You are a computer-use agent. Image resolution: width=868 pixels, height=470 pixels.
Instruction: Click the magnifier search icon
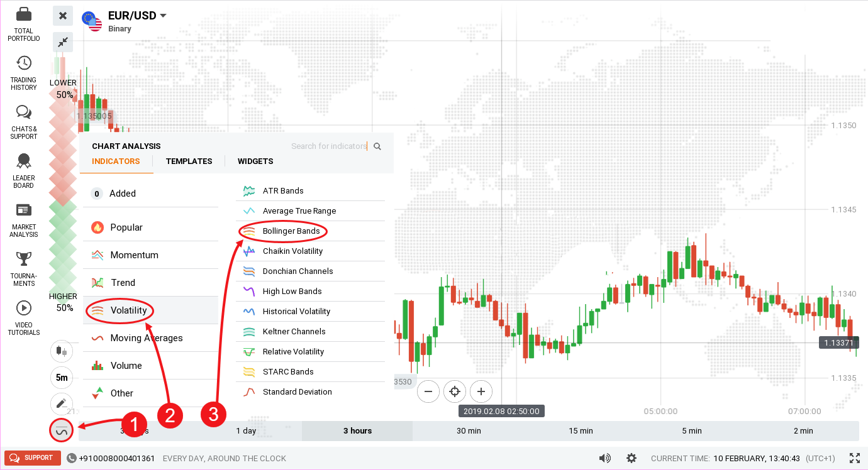pos(377,146)
